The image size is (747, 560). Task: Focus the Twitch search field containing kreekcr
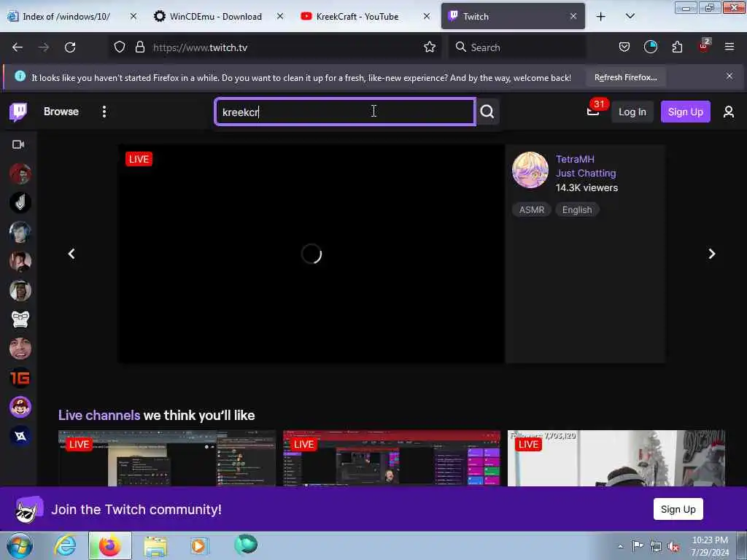[345, 112]
